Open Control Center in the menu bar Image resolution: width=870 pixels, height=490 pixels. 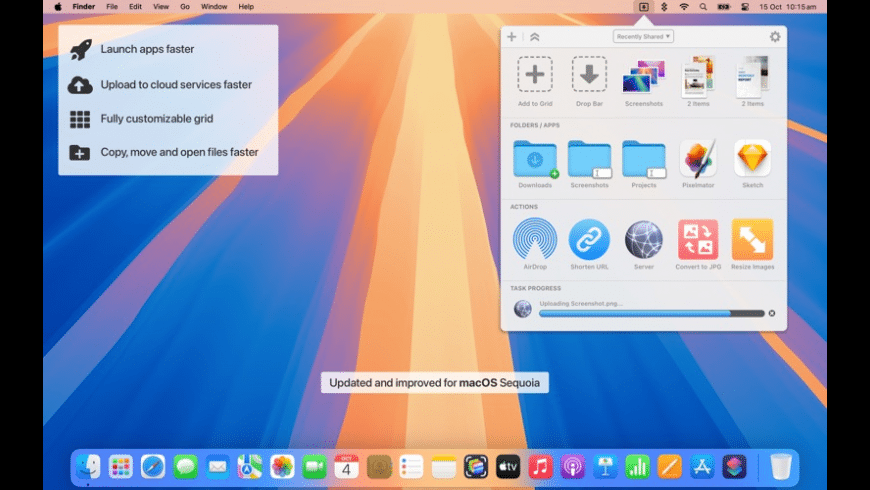coord(745,7)
